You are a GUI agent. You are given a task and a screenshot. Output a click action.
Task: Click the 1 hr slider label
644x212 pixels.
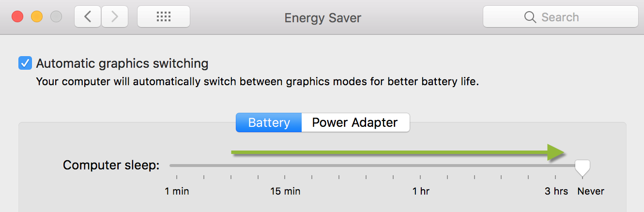point(421,191)
